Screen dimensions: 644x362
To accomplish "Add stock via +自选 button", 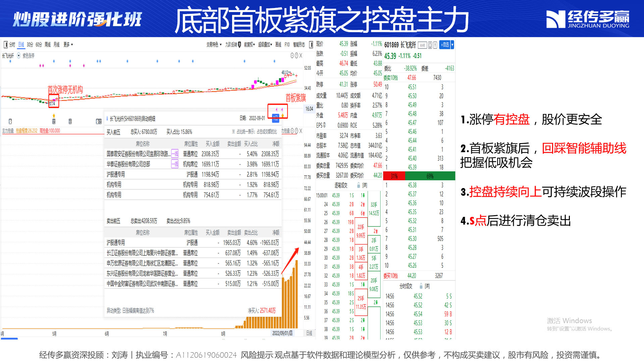I will click(445, 45).
